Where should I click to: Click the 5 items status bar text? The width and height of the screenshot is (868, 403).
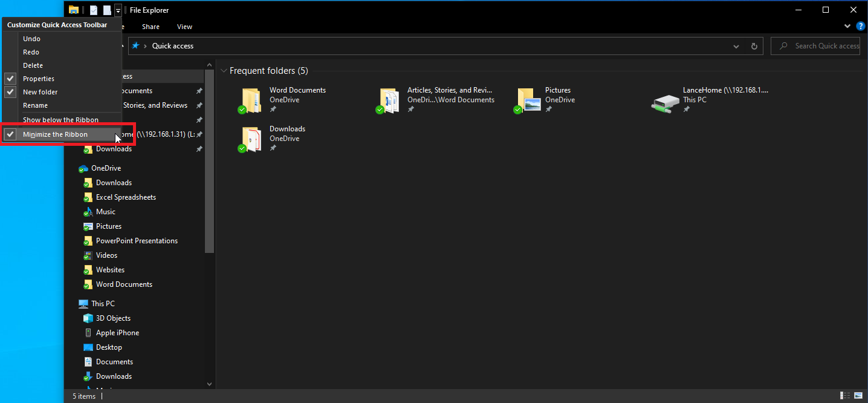click(x=84, y=396)
